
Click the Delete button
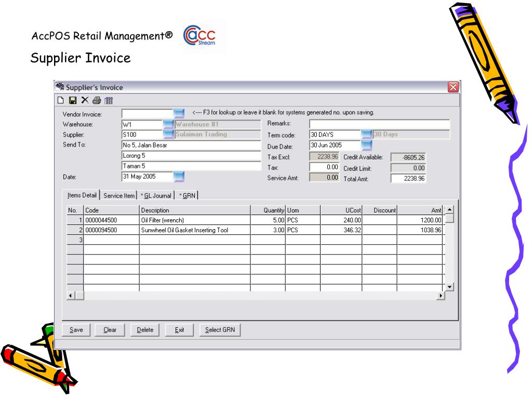coord(145,330)
